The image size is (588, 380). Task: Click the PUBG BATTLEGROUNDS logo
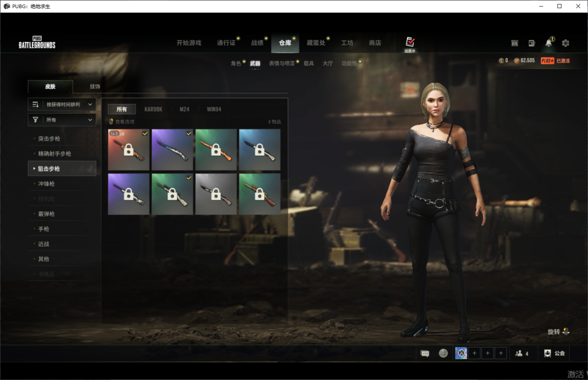tap(37, 43)
